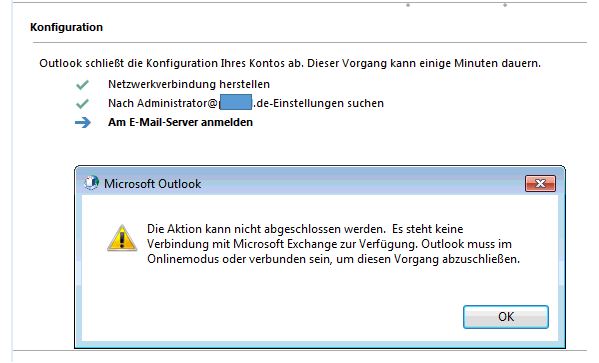Click the Outlook icon in dialog title
This screenshot has width=599, height=363.
[x=91, y=183]
